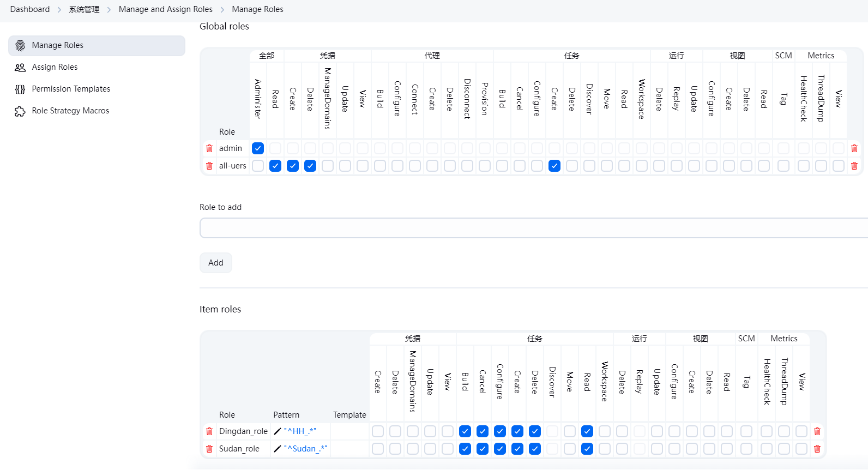This screenshot has height=470, width=868.
Task: Delete Dingdan_role using left trash icon
Action: click(209, 431)
